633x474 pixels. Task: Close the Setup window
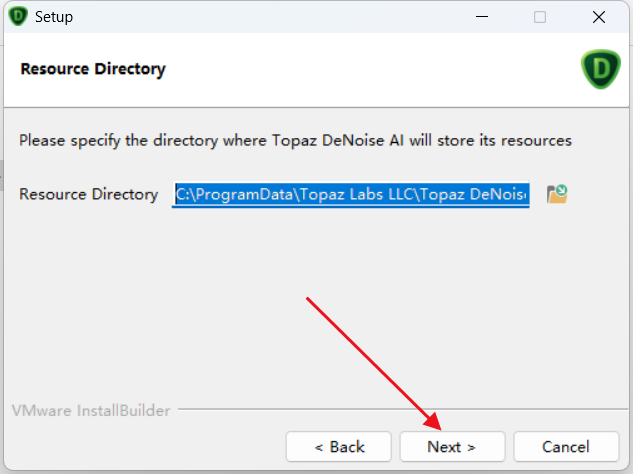coord(599,17)
